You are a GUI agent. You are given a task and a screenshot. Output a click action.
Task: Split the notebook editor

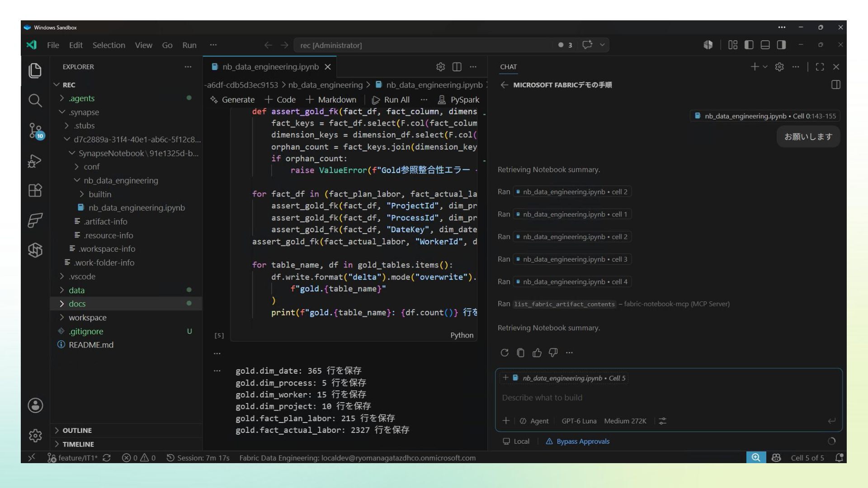[x=457, y=67]
